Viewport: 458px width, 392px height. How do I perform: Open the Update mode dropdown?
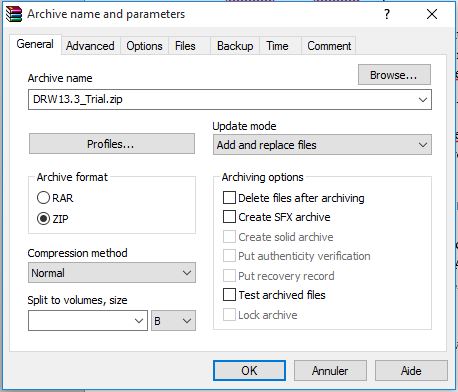coord(322,145)
